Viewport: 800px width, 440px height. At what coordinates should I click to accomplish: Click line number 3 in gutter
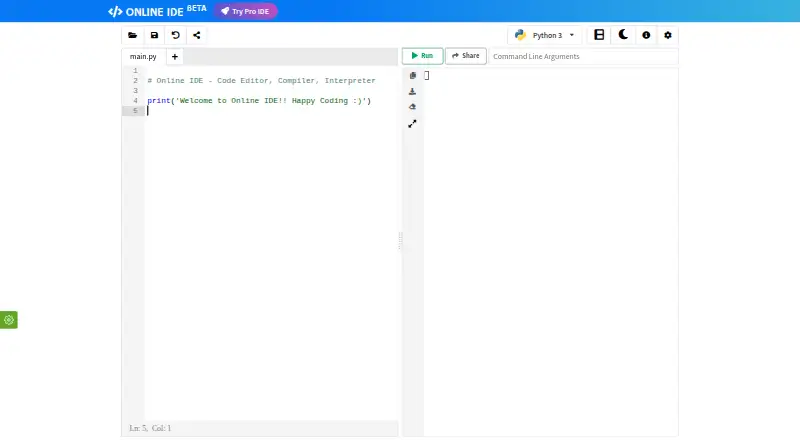[135, 91]
